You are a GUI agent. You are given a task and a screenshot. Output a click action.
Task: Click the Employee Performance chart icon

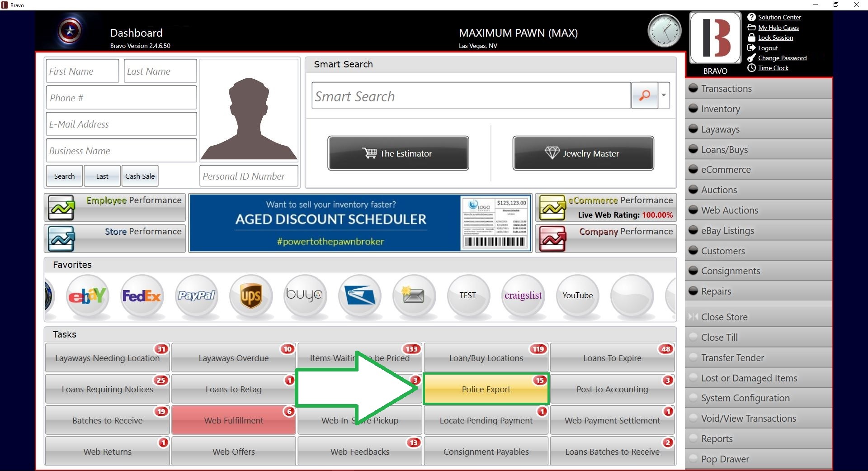coord(61,208)
